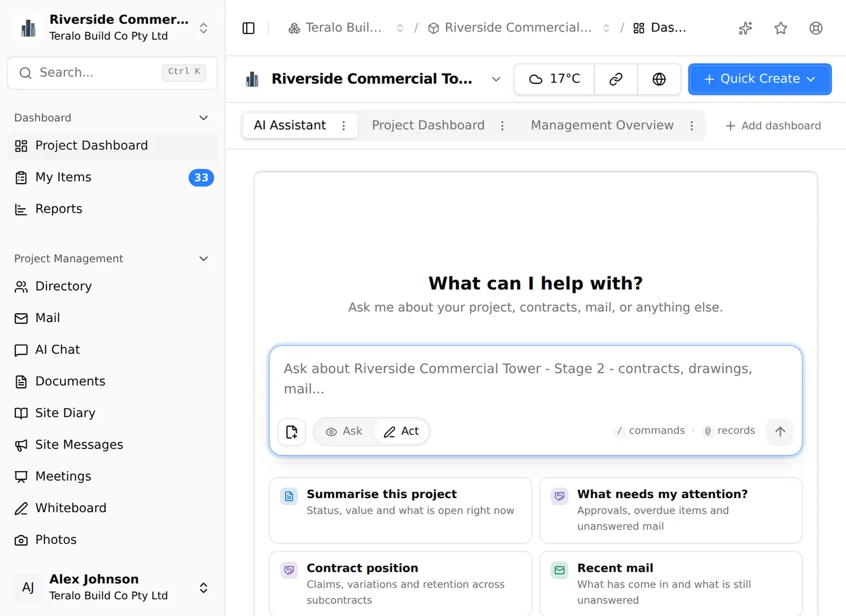The image size is (846, 616).
Task: Focus the sidebar Search field
Action: tap(112, 73)
